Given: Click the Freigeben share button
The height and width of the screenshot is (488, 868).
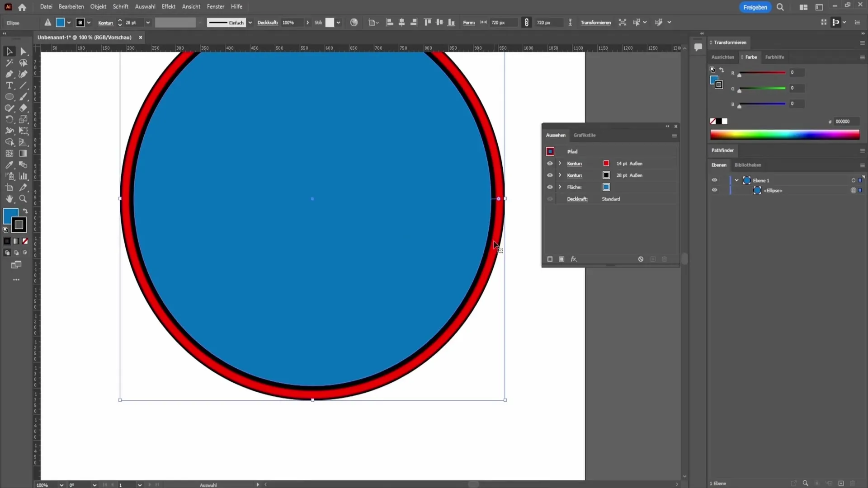Looking at the screenshot, I should (x=755, y=7).
